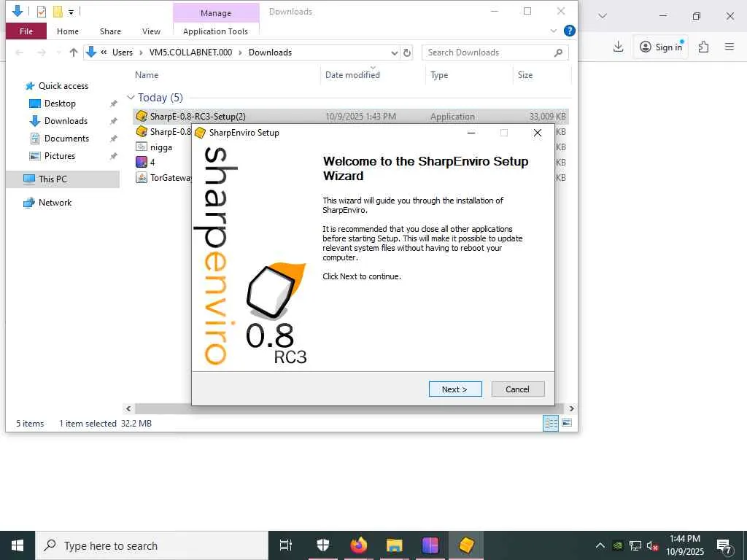Click Properties quick access toolbar icon
Image resolution: width=747 pixels, height=560 pixels.
click(42, 12)
